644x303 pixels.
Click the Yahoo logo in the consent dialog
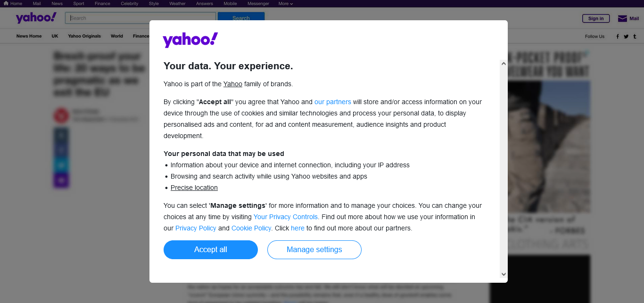tap(190, 40)
